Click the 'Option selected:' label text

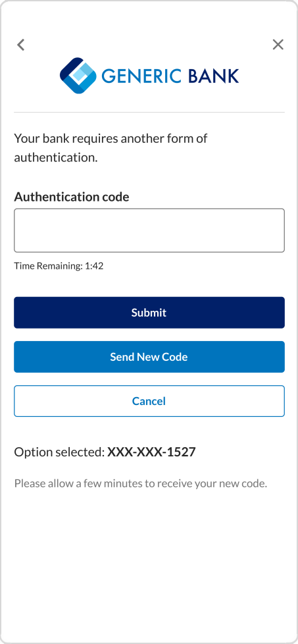[x=59, y=452]
